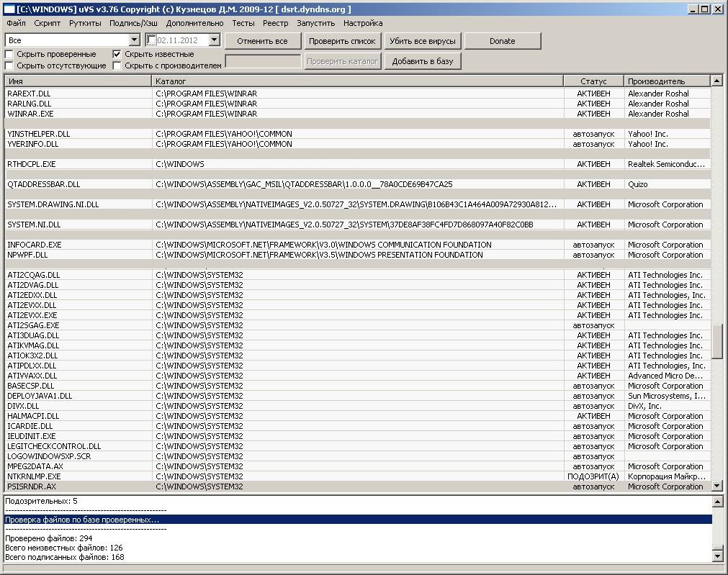Select the ATIVVAXX.DLL row
The width and height of the screenshot is (728, 575).
point(357,376)
